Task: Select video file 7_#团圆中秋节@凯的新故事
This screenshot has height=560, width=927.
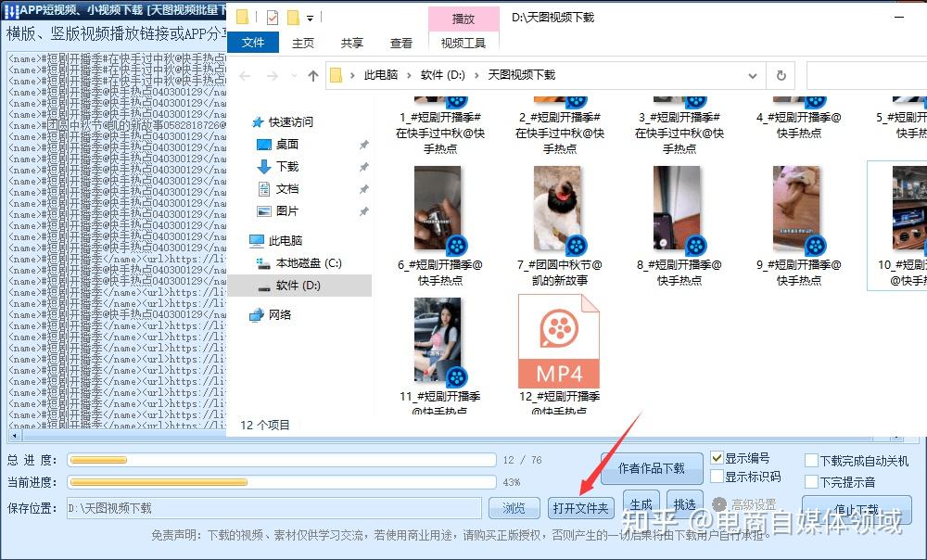Action: [x=560, y=226]
